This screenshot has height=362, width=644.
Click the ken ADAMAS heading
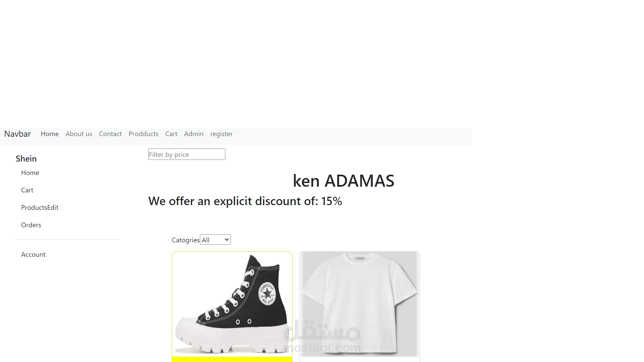click(343, 181)
